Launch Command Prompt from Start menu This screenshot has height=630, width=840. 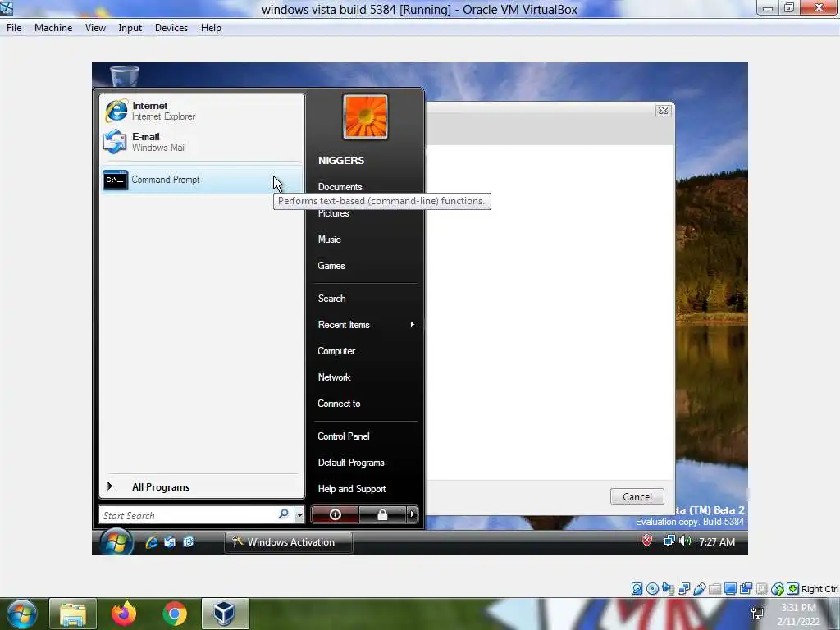202,180
